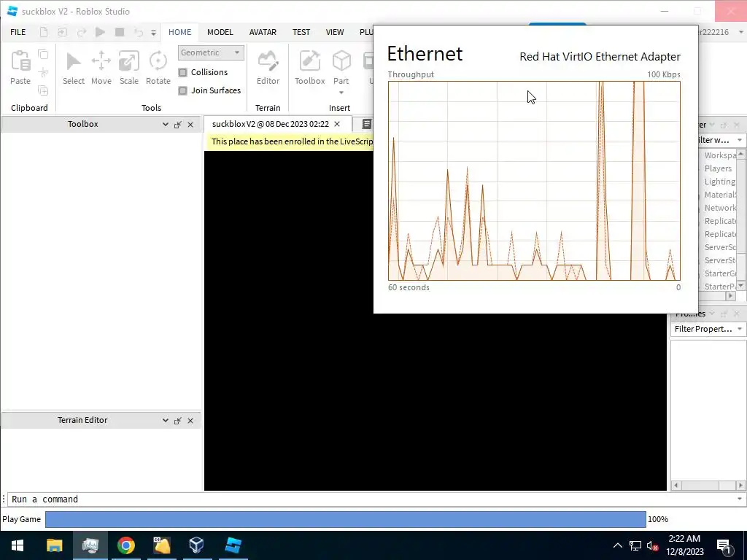Activate the Rotate tool
The height and width of the screenshot is (560, 747).
[x=158, y=67]
